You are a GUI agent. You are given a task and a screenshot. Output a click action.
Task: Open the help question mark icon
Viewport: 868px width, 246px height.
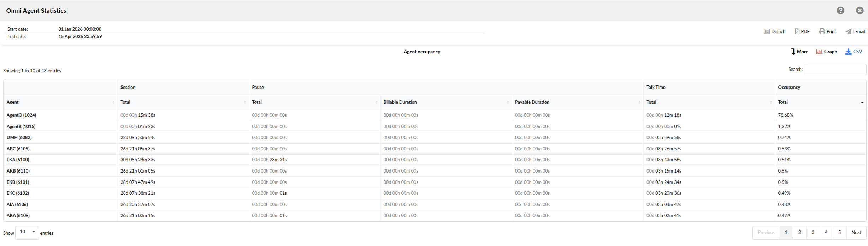click(x=840, y=11)
